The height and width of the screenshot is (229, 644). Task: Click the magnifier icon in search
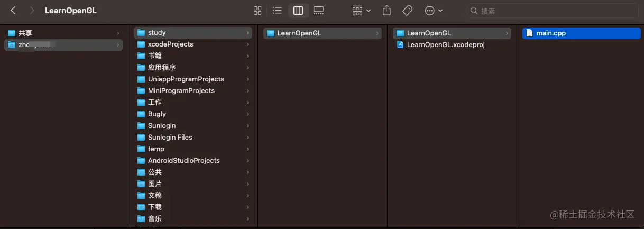pyautogui.click(x=474, y=11)
